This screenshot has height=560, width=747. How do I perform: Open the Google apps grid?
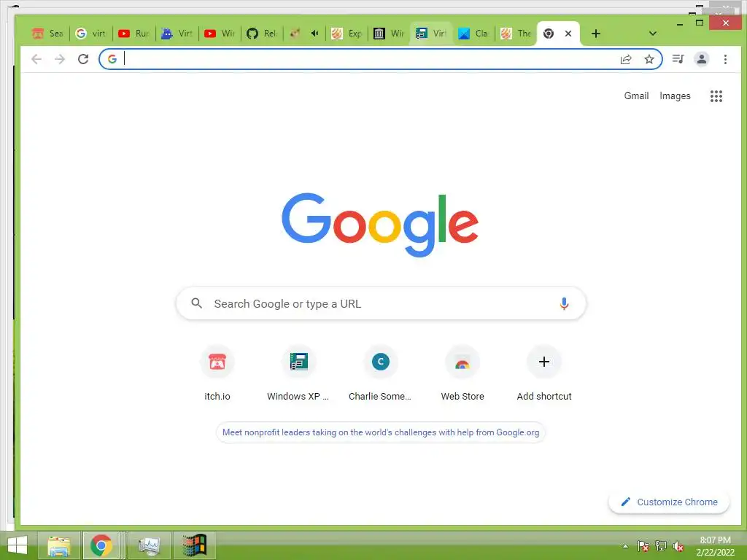[x=716, y=96]
